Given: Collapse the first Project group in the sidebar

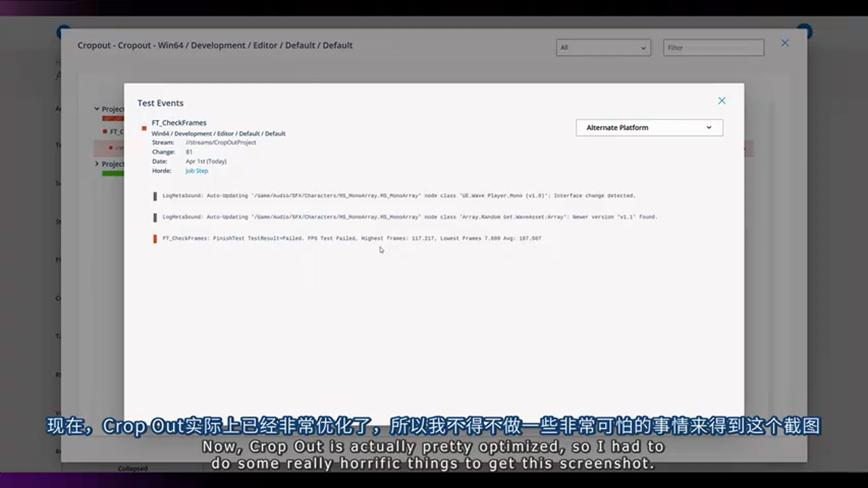Looking at the screenshot, I should click(96, 108).
